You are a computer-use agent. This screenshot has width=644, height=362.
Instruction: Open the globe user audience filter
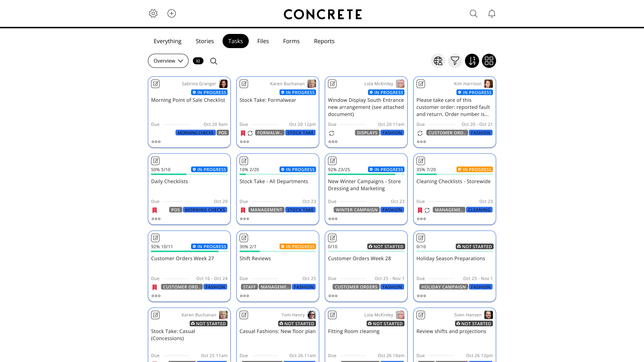point(438,61)
